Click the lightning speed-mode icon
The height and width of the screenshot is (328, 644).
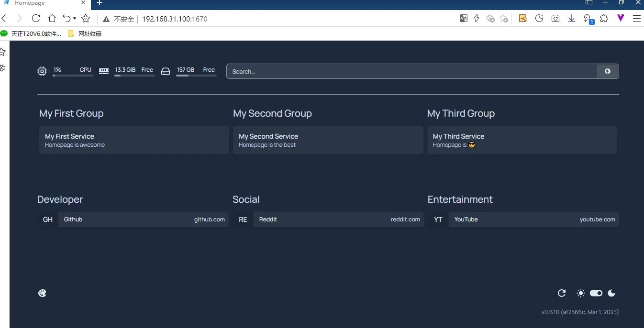coord(477,19)
